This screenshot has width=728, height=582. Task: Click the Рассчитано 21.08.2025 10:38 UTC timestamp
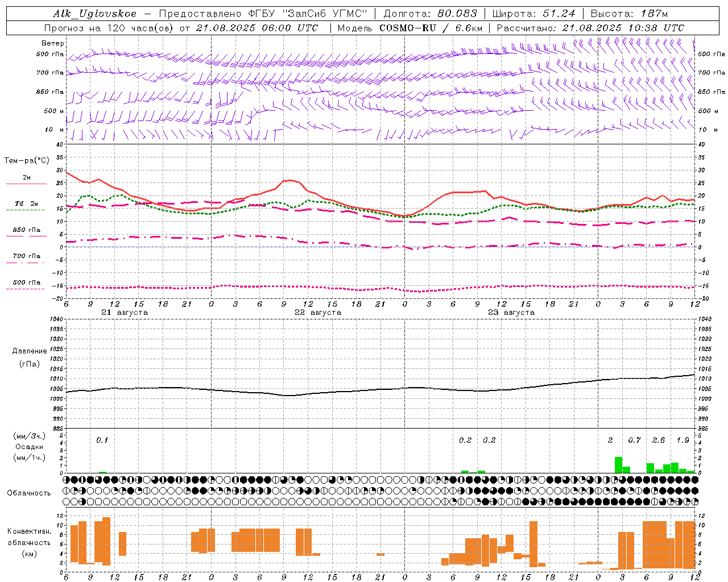pyautogui.click(x=590, y=28)
